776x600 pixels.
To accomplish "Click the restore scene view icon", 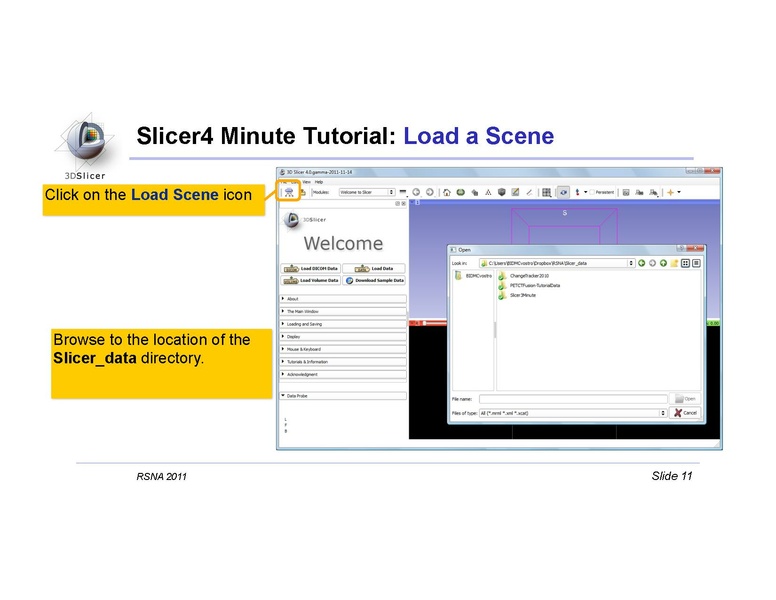I will (x=653, y=192).
